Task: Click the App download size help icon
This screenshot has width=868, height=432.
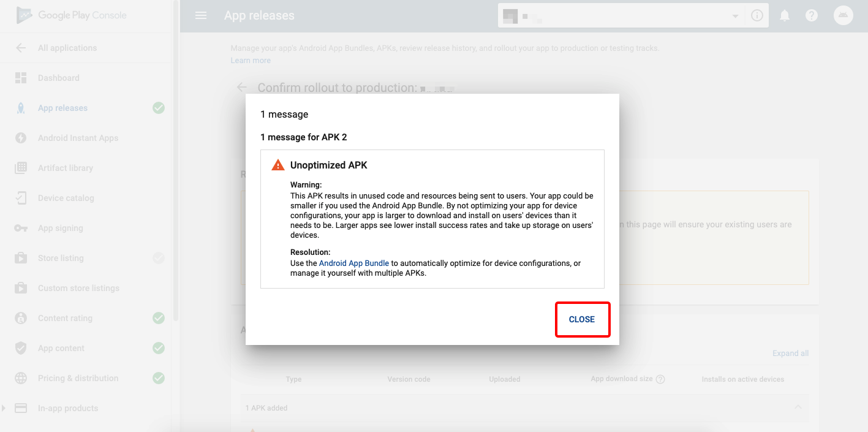Action: [660, 379]
